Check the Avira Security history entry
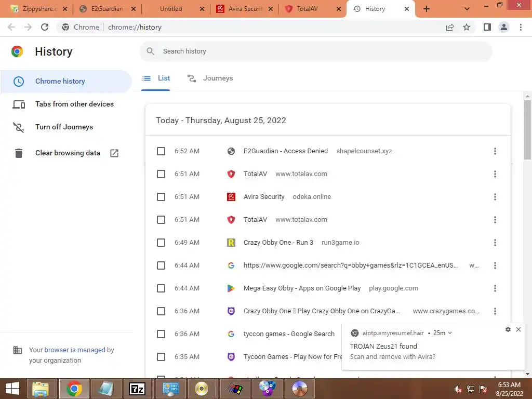Screen dimensions: 532x399 [161, 197]
